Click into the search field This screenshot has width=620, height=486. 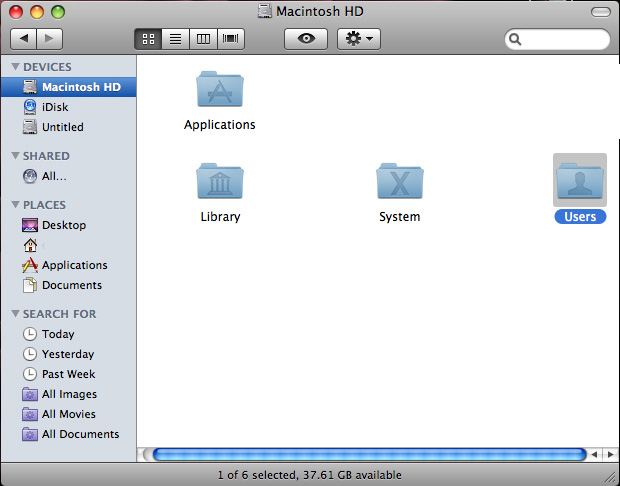tap(558, 39)
